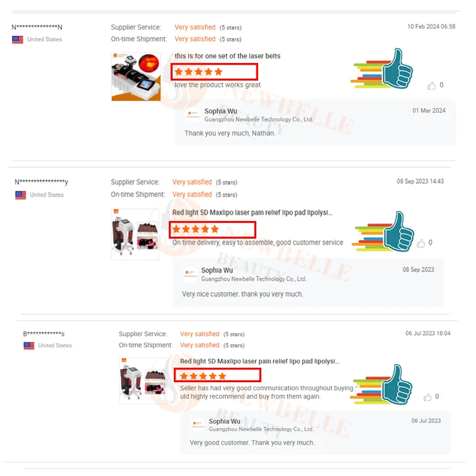Click the thumbs-up graphic in the first review
The width and height of the screenshot is (476, 476).
(x=382, y=69)
